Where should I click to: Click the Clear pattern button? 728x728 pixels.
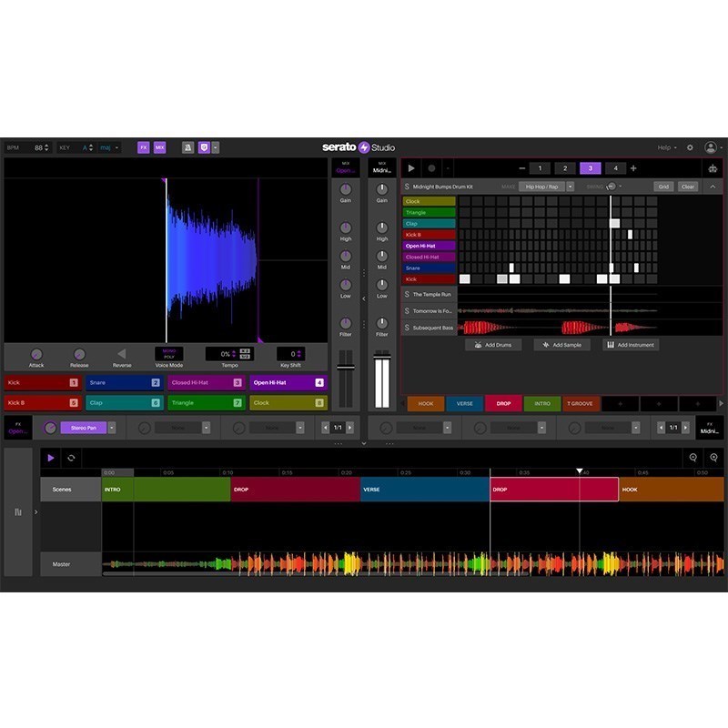(x=688, y=187)
